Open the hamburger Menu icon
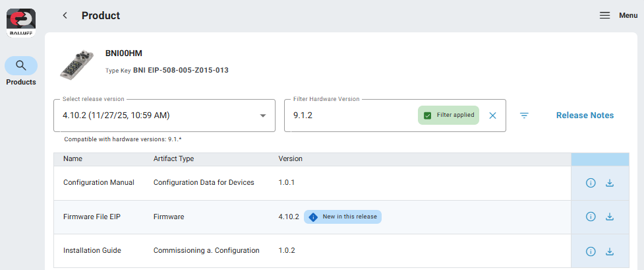 (x=604, y=15)
